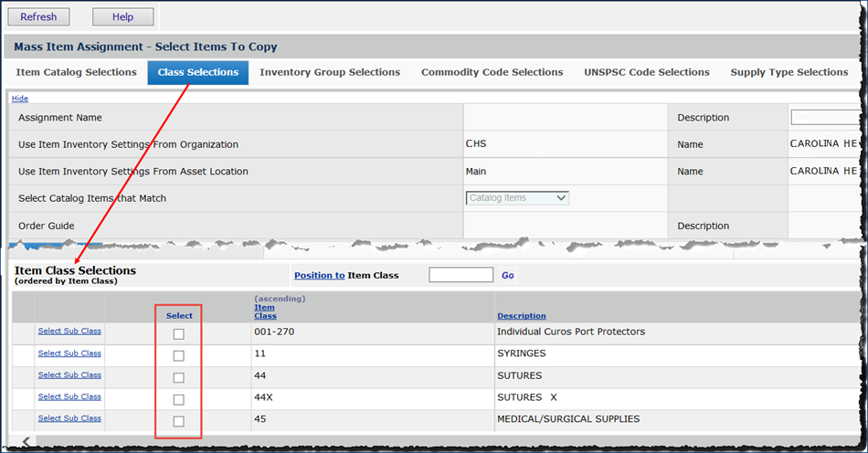Expand the Catalog Items dropdown
The width and height of the screenshot is (868, 453).
[x=517, y=197]
